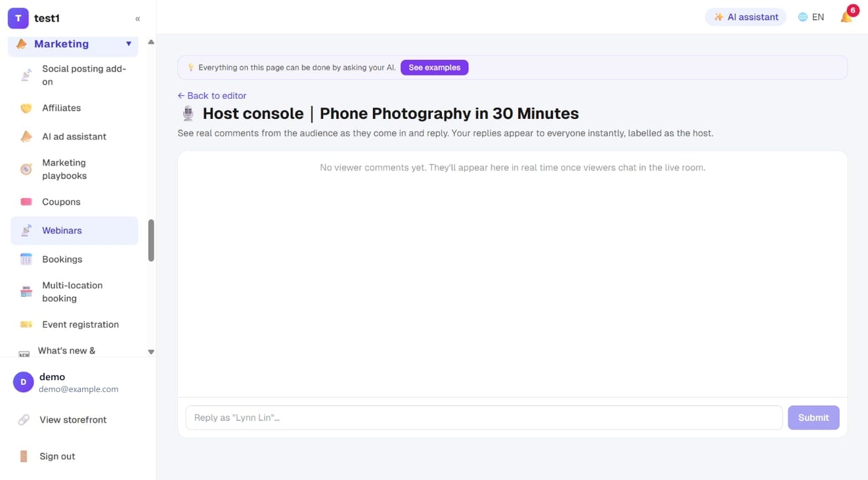
Task: Collapse sidebar with double-chevron icon
Action: point(138,18)
